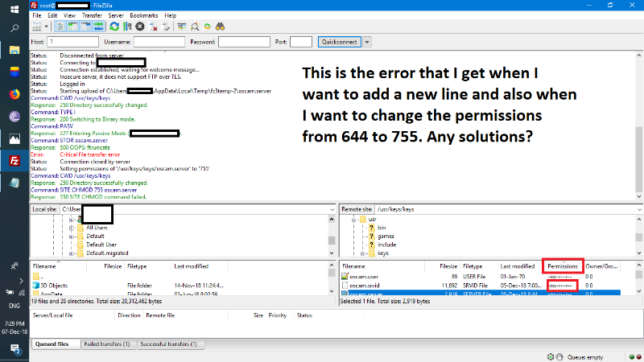Viewport: 644px width, 362px height.
Task: Expand the Default folder in local tree
Action: (72, 237)
